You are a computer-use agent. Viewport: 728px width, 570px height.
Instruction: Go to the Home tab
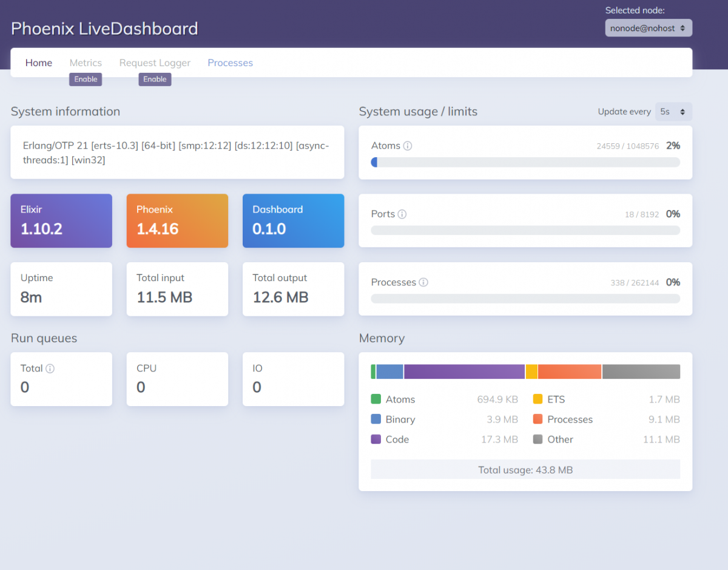coord(39,63)
